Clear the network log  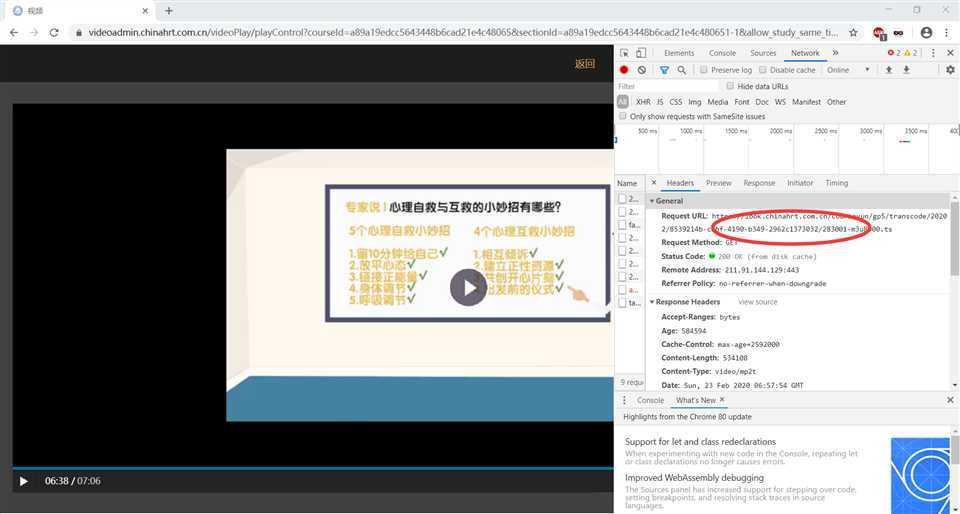641,70
